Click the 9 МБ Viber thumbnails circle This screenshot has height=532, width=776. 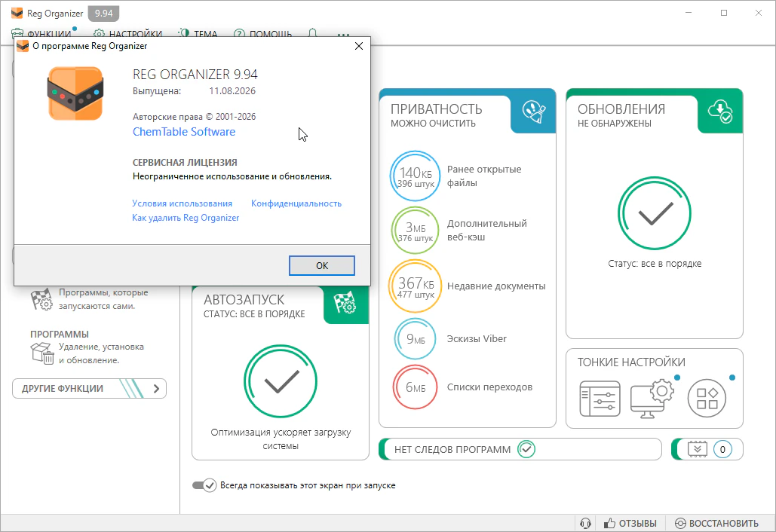[415, 339]
